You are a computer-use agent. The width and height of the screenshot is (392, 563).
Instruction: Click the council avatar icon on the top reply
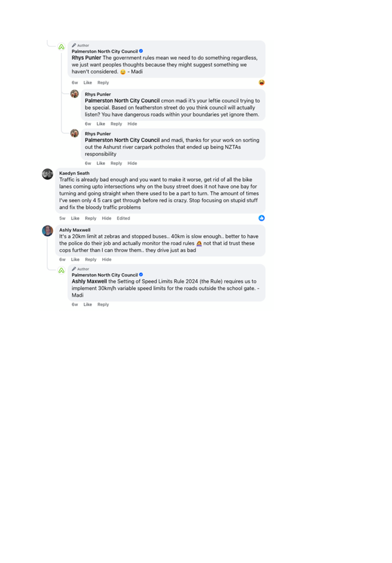61,47
